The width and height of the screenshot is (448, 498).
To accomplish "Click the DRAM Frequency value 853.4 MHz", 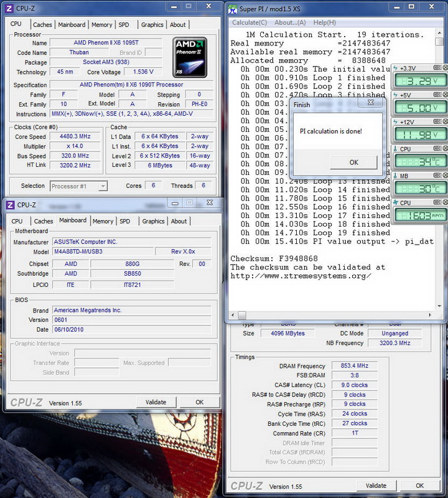I will pos(354,366).
